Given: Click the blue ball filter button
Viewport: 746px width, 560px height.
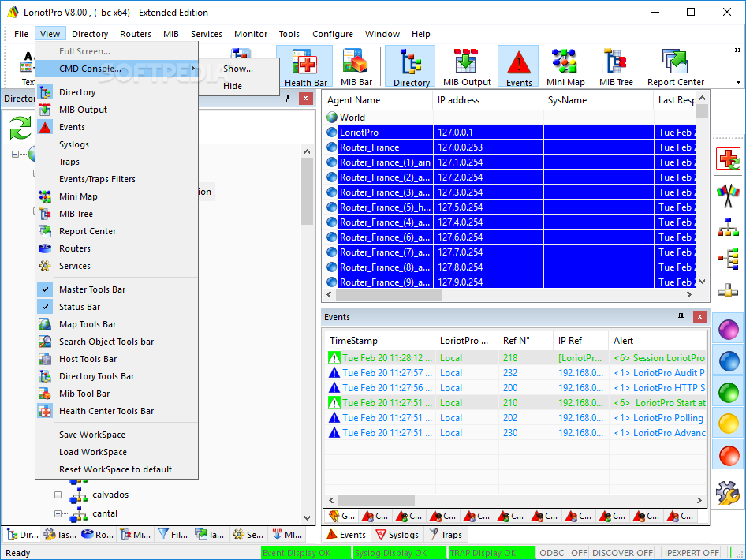Looking at the screenshot, I should pyautogui.click(x=728, y=361).
